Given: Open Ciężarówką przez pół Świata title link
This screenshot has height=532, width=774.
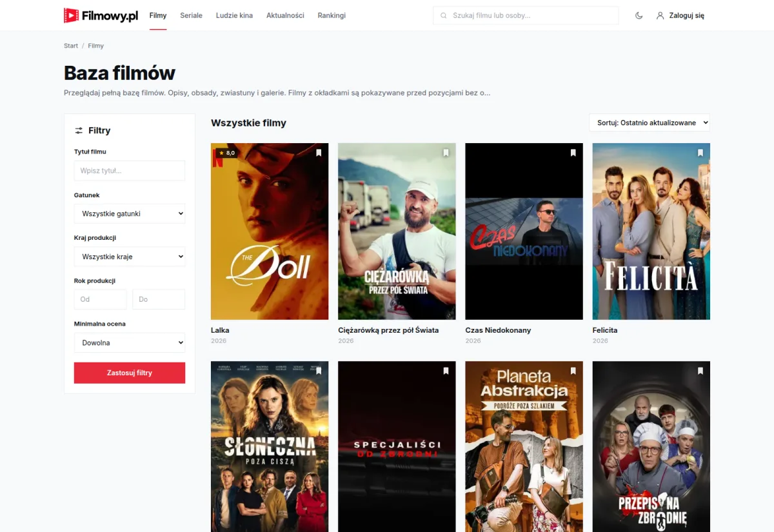Looking at the screenshot, I should 388,330.
